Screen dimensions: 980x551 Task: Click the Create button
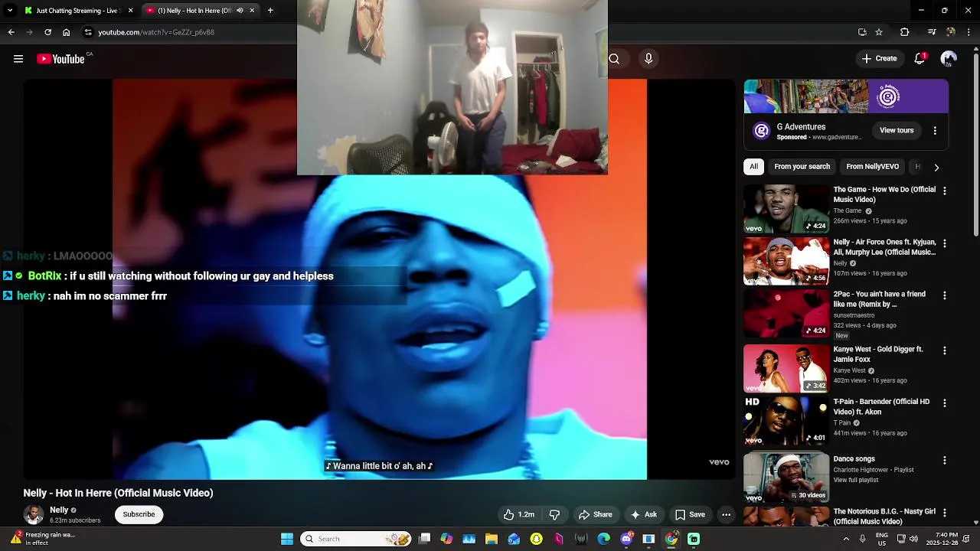[879, 58]
